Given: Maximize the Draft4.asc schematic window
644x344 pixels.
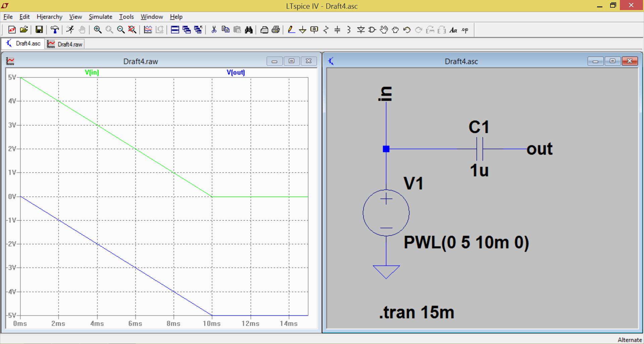Looking at the screenshot, I should [x=612, y=61].
